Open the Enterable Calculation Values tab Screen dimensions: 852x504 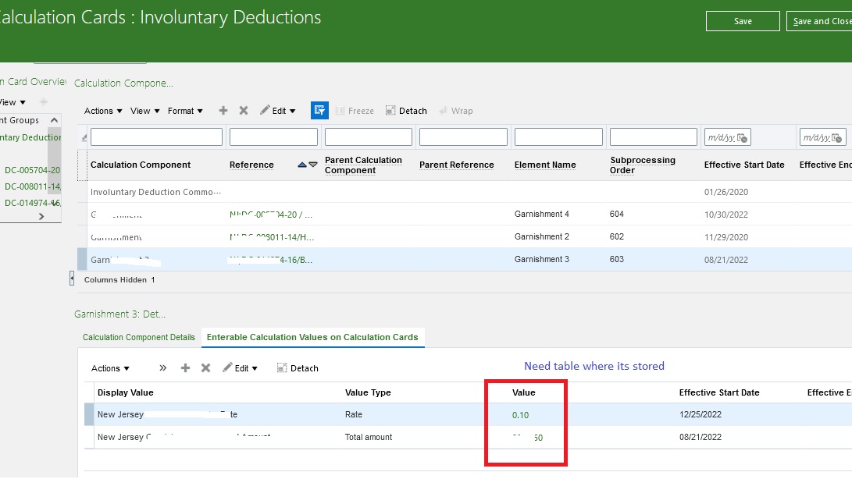312,337
